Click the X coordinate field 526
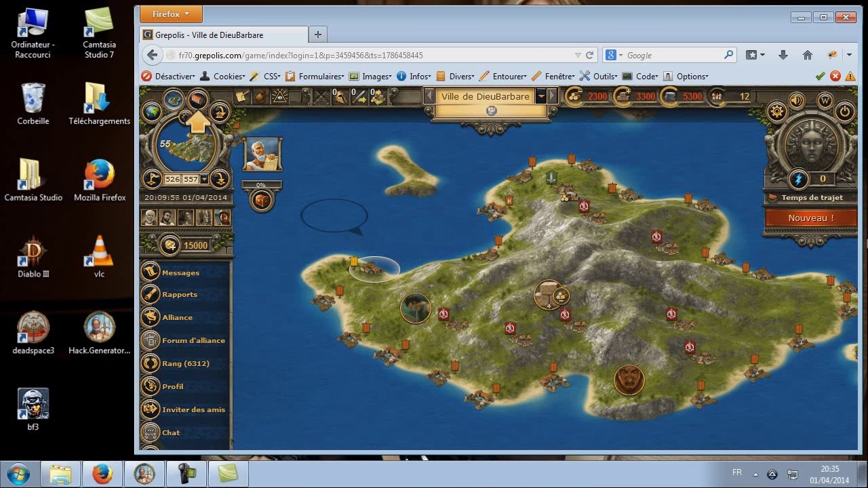The height and width of the screenshot is (488, 868). (173, 179)
